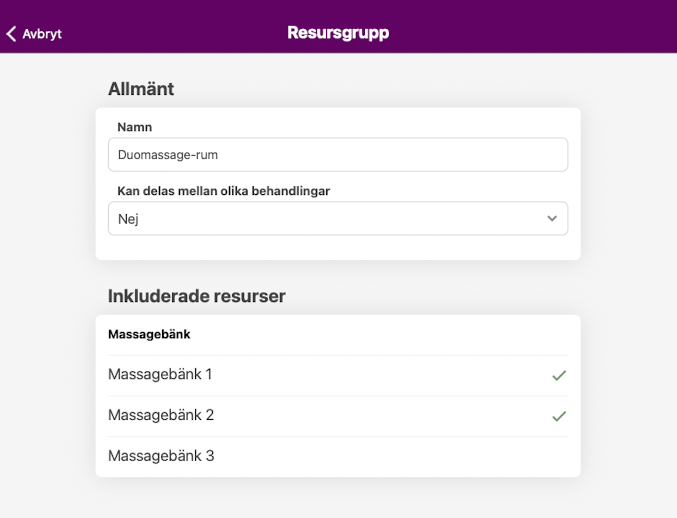The image size is (677, 518).
Task: Click the Resursgrupp page title
Action: coord(338,33)
